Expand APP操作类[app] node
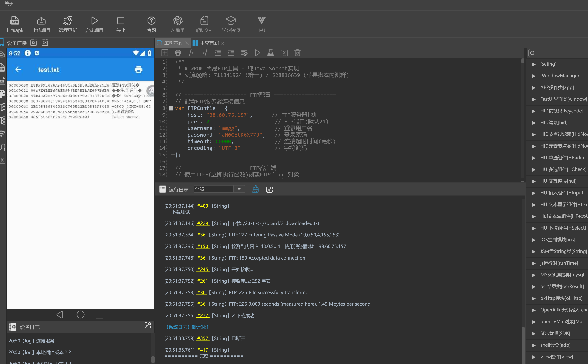The width and height of the screenshot is (588, 364). (x=534, y=88)
